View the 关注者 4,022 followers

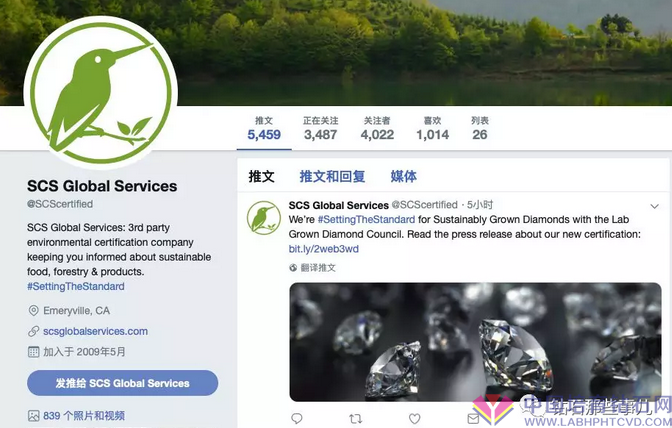[377, 129]
